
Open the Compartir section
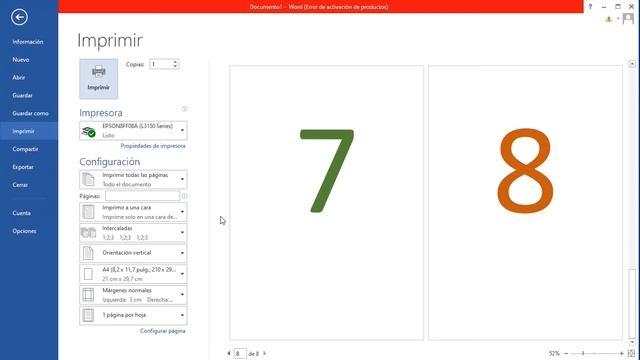25,149
